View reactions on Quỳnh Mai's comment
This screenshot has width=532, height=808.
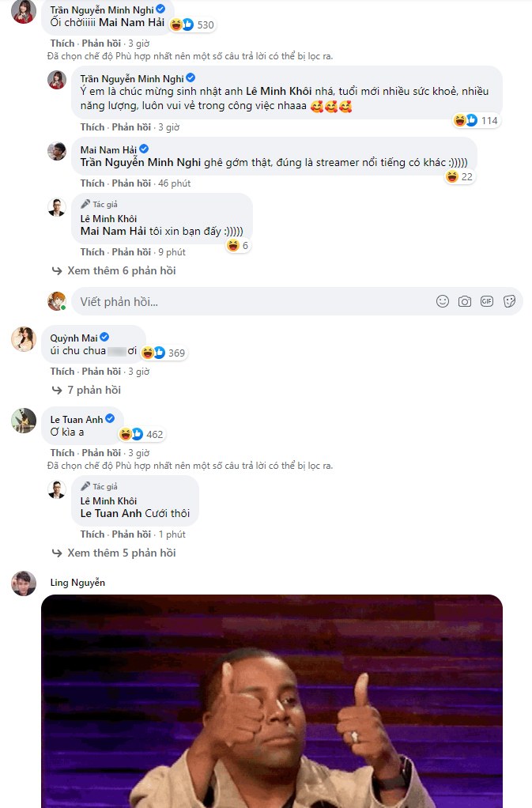(164, 353)
